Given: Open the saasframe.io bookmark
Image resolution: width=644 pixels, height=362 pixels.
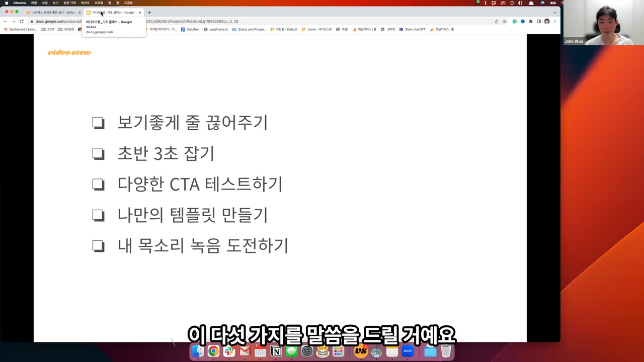Looking at the screenshot, I should pyautogui.click(x=216, y=29).
